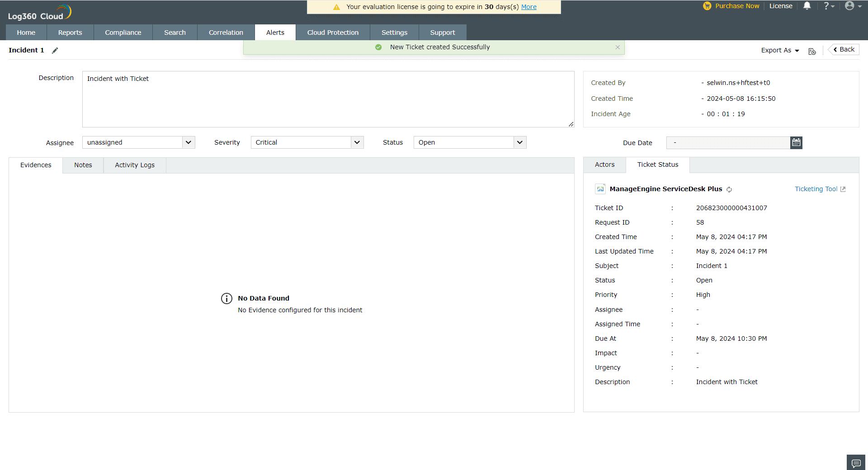The height and width of the screenshot is (470, 868).
Task: Click inside the Description text area
Action: [328, 99]
